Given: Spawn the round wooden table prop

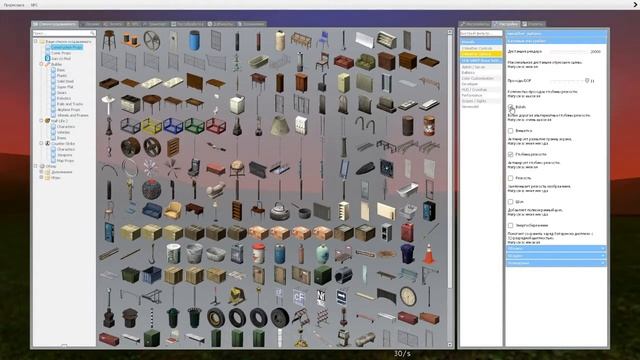Looking at the screenshot, I should click(151, 103).
